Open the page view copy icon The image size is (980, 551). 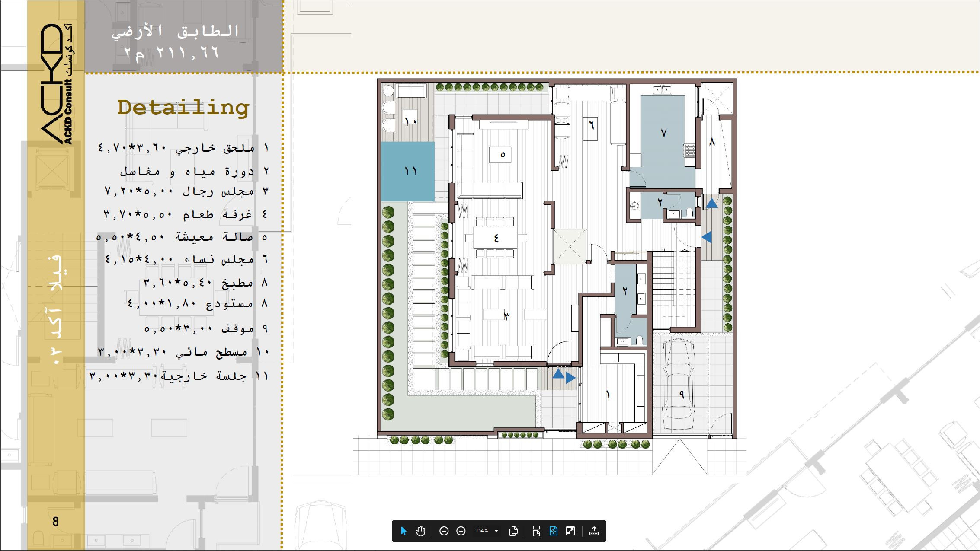pos(514,531)
